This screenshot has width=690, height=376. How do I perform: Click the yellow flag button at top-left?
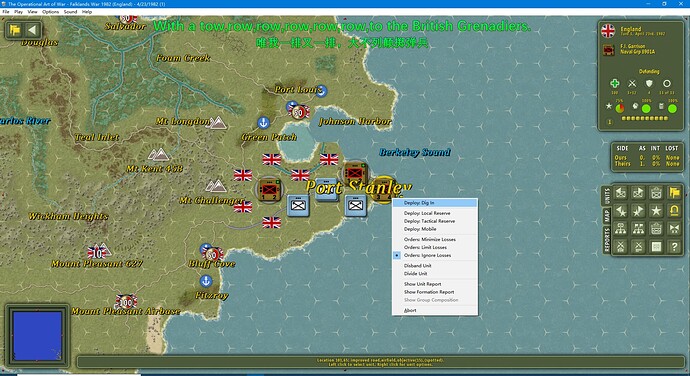tap(15, 30)
